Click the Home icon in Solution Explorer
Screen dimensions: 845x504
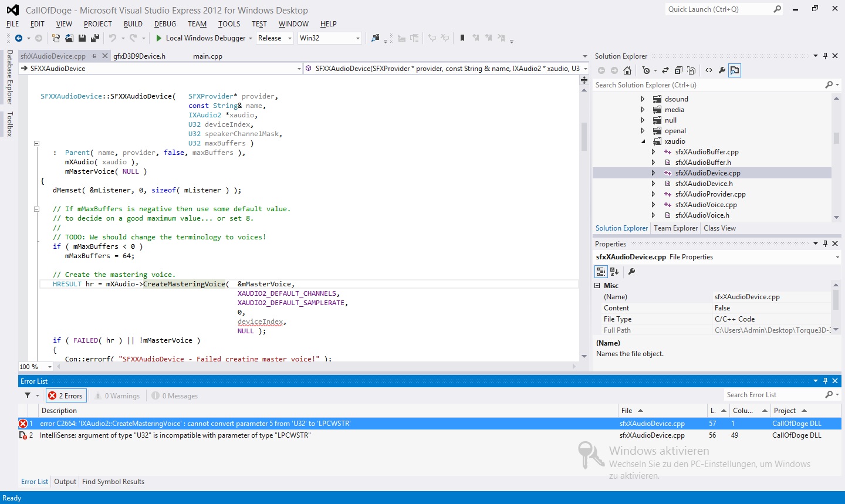pyautogui.click(x=627, y=70)
